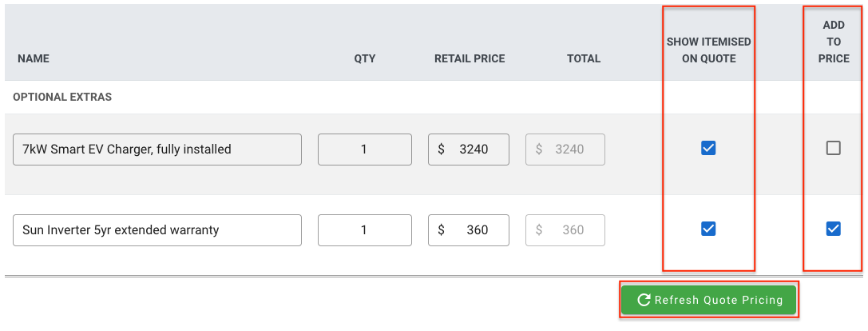
Task: Untick Show Itemised for Sun Inverter warranty
Action: tap(708, 229)
